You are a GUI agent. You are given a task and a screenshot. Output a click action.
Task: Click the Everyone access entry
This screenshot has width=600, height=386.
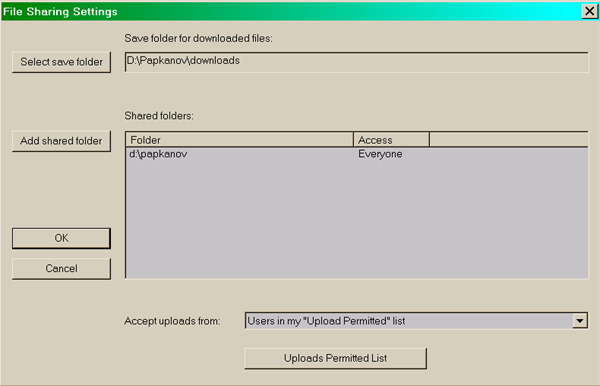click(380, 154)
